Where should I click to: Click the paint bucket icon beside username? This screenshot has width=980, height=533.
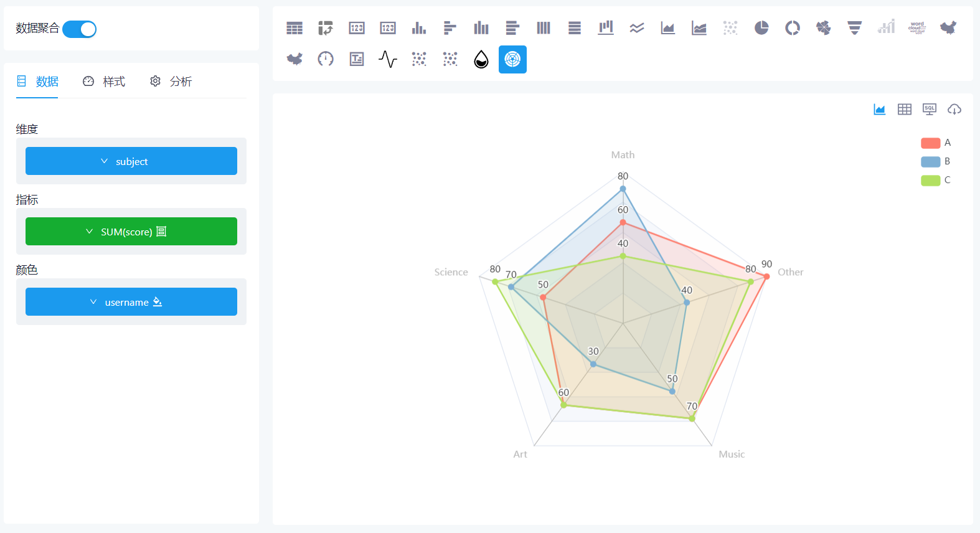pyautogui.click(x=158, y=302)
